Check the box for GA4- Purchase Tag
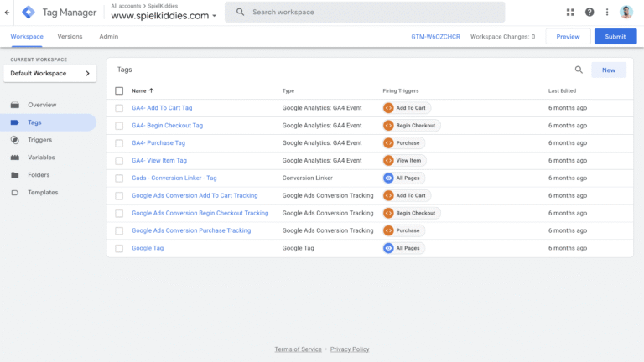 (x=119, y=143)
